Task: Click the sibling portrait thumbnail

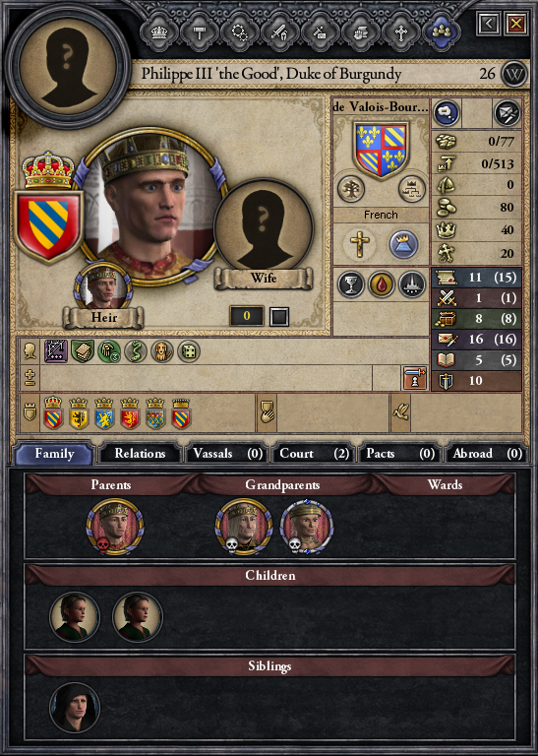Action: [x=75, y=708]
